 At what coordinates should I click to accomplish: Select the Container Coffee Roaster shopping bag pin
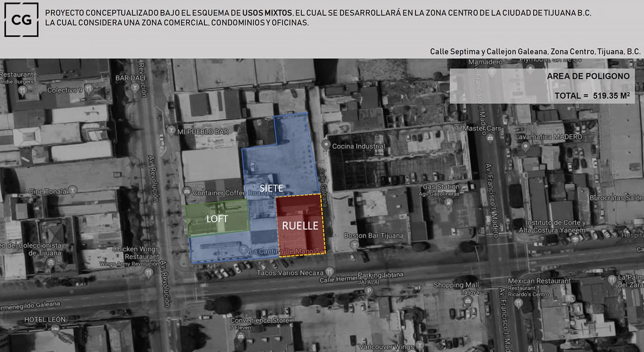click(187, 192)
